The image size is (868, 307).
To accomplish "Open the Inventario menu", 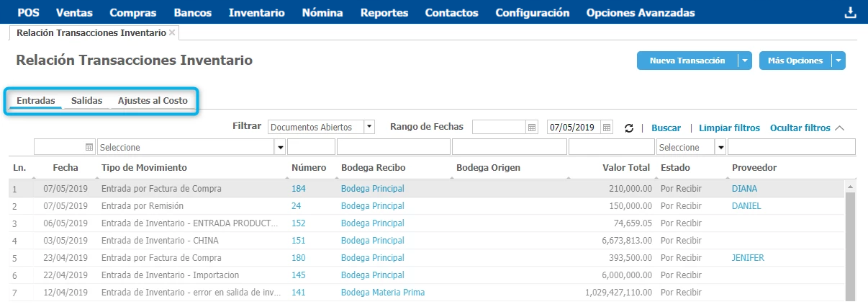I will [256, 12].
